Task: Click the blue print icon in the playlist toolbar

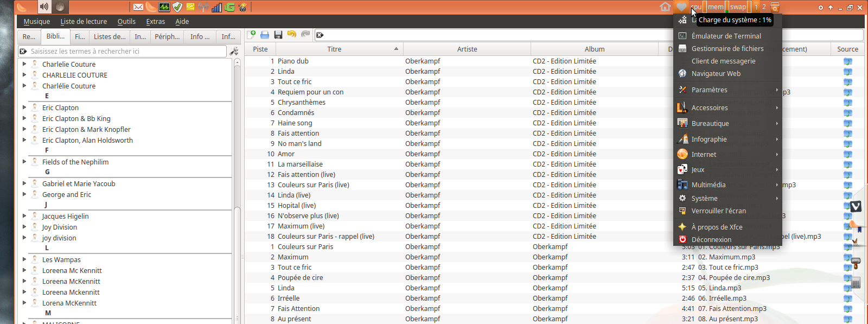Action: click(265, 35)
